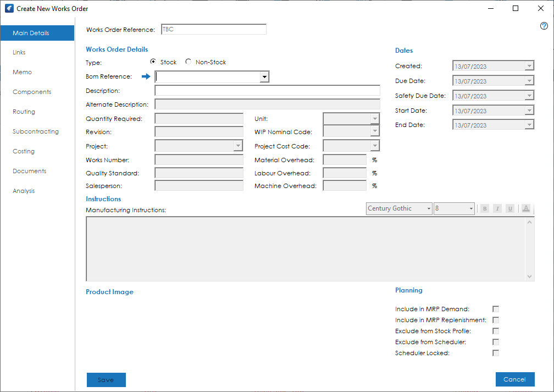This screenshot has width=554, height=392.
Task: Open the End Date picker
Action: (x=529, y=125)
